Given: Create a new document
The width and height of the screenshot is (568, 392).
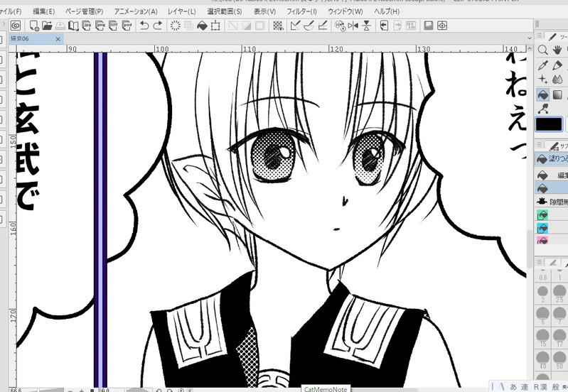Looking at the screenshot, I should point(34,26).
